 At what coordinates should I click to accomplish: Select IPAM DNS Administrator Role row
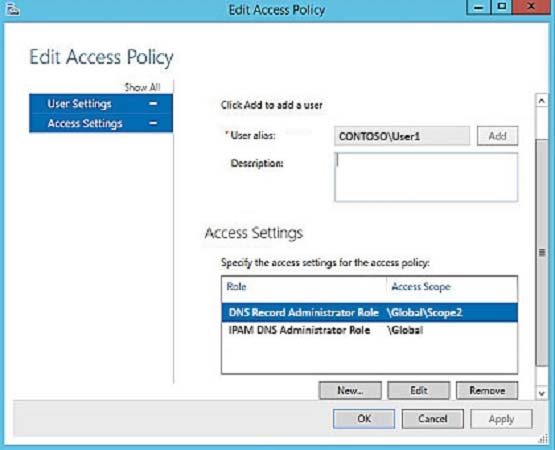pos(370,330)
